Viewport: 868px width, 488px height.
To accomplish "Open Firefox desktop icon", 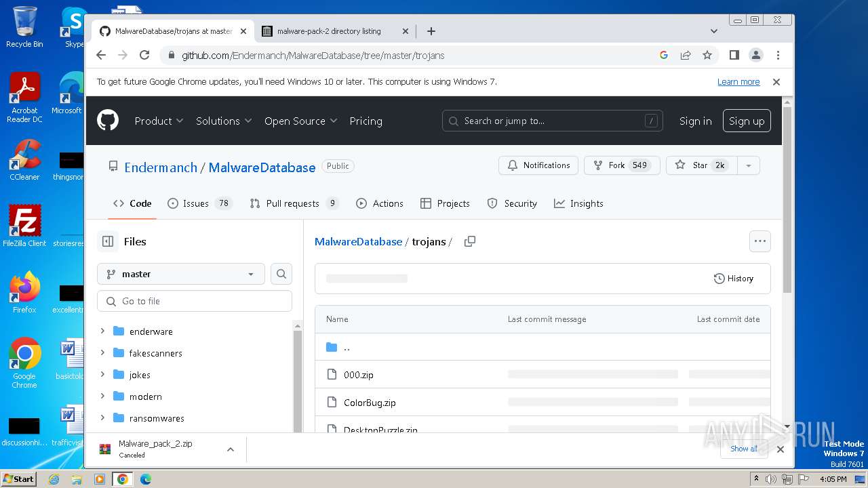I will coord(24,292).
